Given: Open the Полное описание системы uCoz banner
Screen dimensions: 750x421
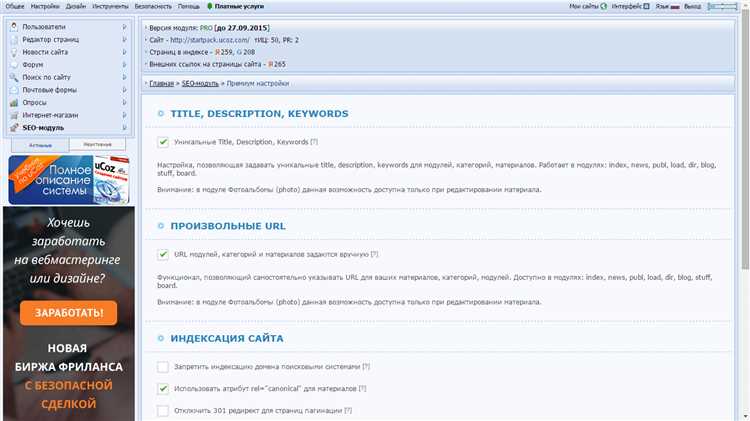Looking at the screenshot, I should coord(69,180).
